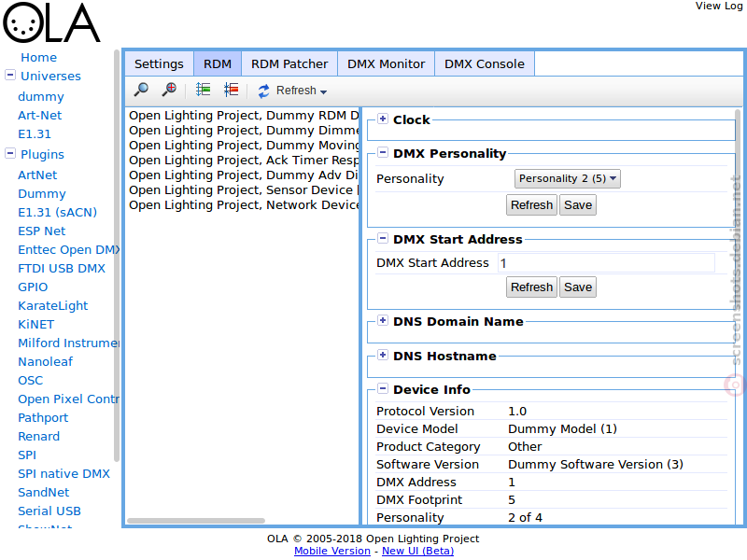Collapse the DMX Start Address section

tap(383, 238)
